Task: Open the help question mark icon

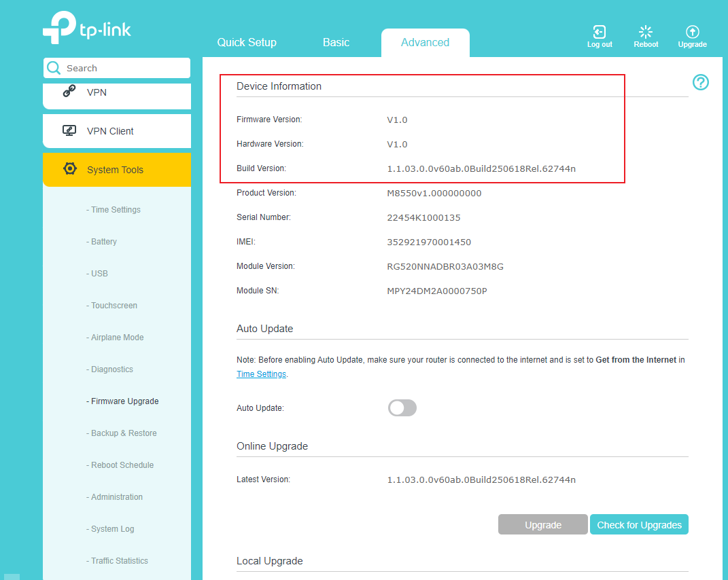Action: click(x=701, y=83)
